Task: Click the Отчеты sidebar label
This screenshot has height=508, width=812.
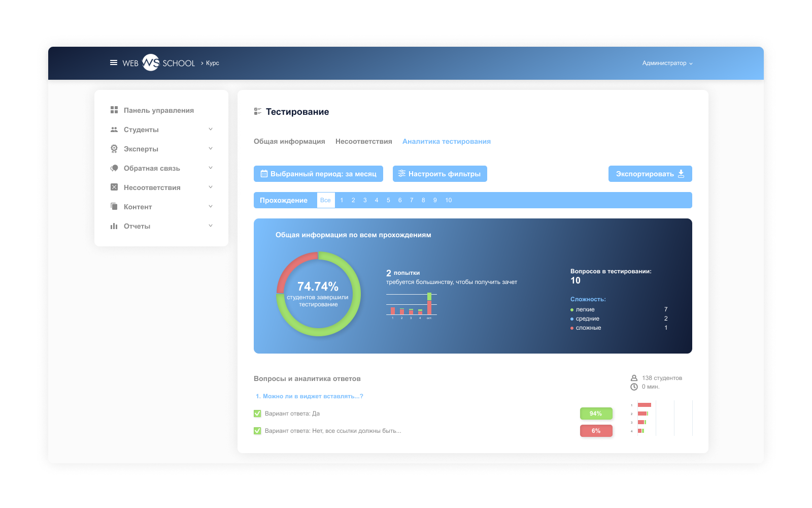Action: pyautogui.click(x=137, y=226)
